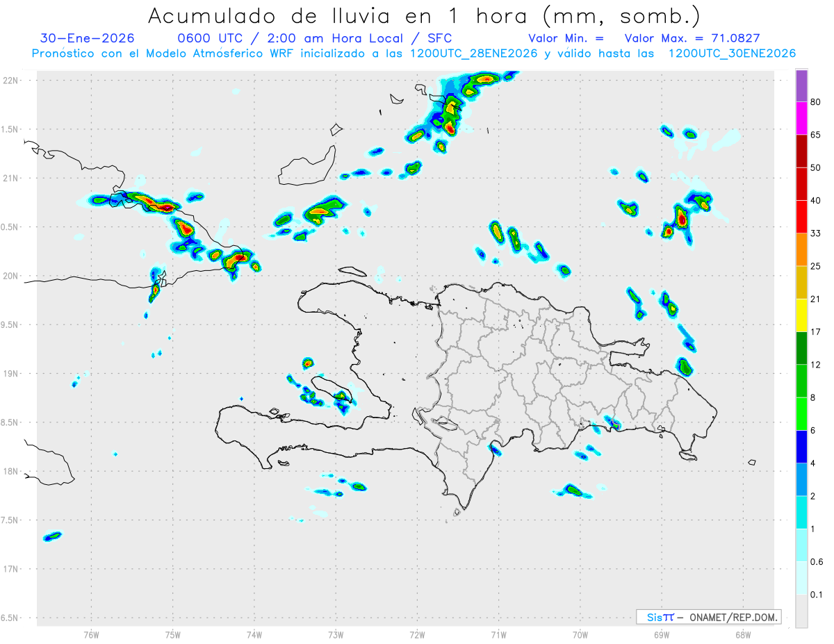Viewport: 834px width, 644px height.
Task: Choose the gold legend swatch between 21 and 25
Action: [801, 283]
